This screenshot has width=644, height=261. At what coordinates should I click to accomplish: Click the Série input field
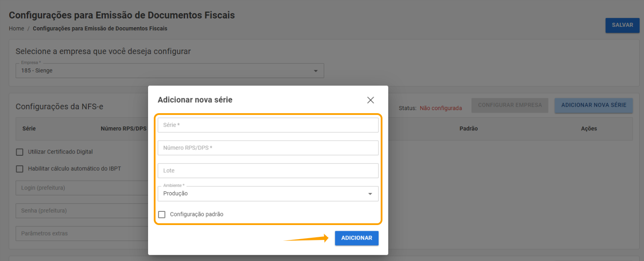pyautogui.click(x=268, y=125)
